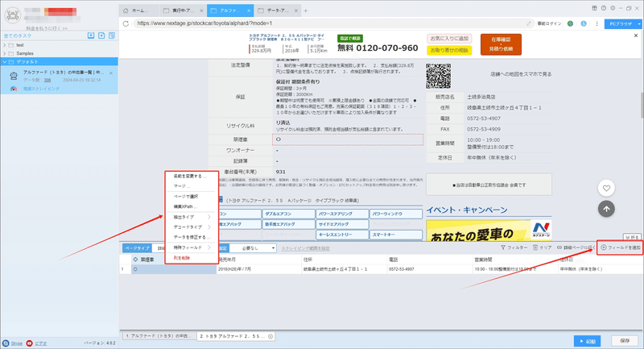The height and width of the screenshot is (349, 644).
Task: Open the three-dot more menu
Action: (597, 24)
